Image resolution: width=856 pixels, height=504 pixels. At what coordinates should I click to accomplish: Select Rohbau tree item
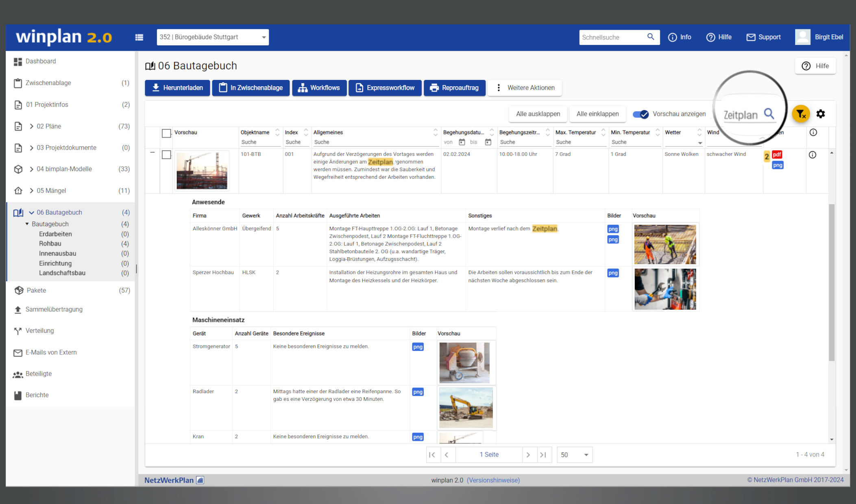tap(50, 244)
